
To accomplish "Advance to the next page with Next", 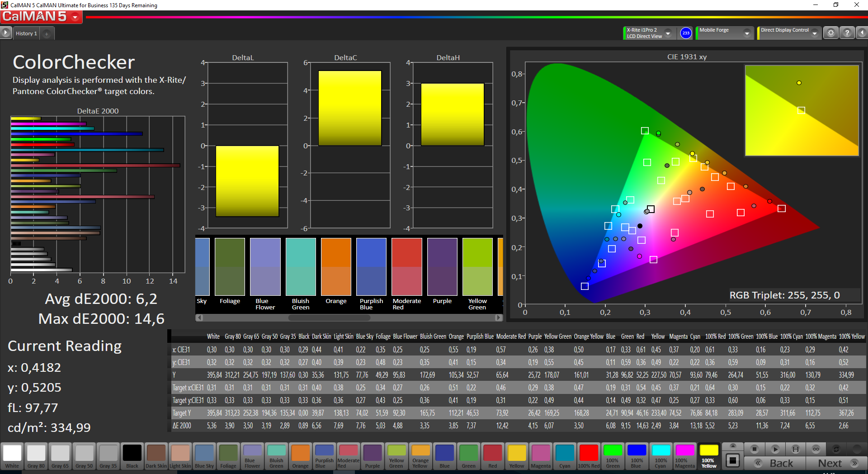I will 836,463.
